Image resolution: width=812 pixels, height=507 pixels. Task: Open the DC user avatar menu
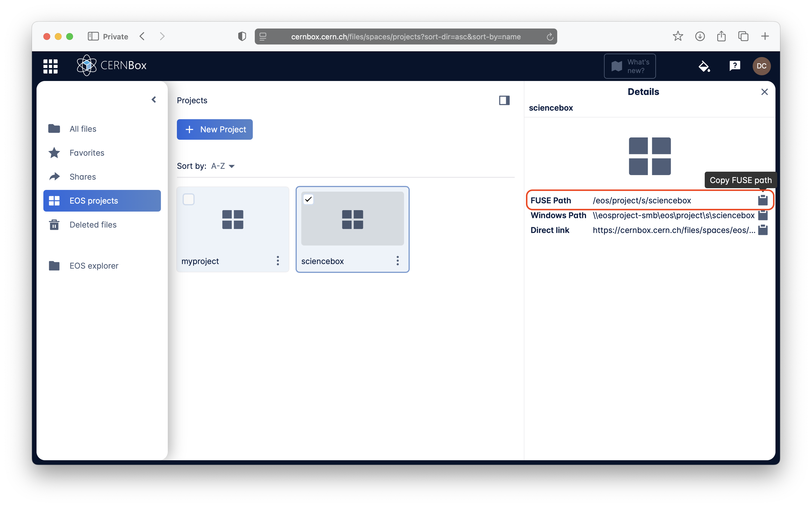761,66
